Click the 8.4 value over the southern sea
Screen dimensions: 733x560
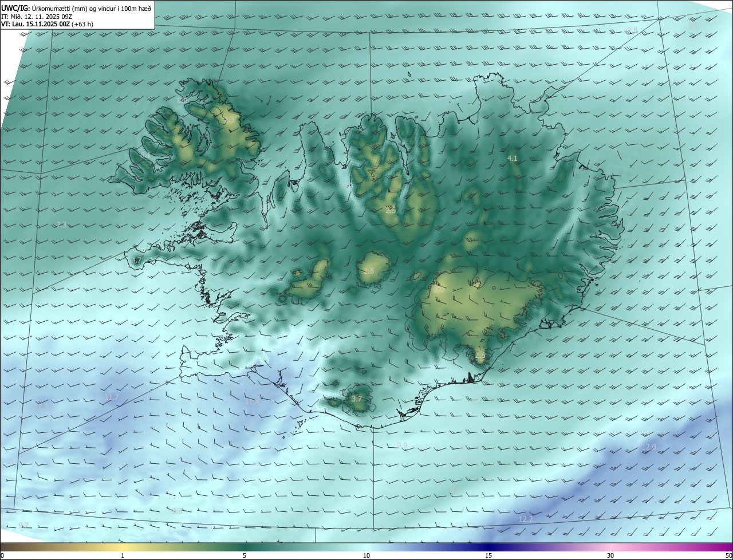click(x=455, y=490)
